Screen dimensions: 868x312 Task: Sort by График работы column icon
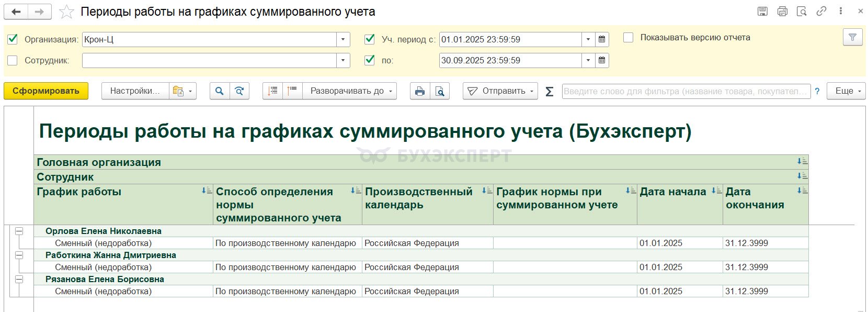[207, 191]
